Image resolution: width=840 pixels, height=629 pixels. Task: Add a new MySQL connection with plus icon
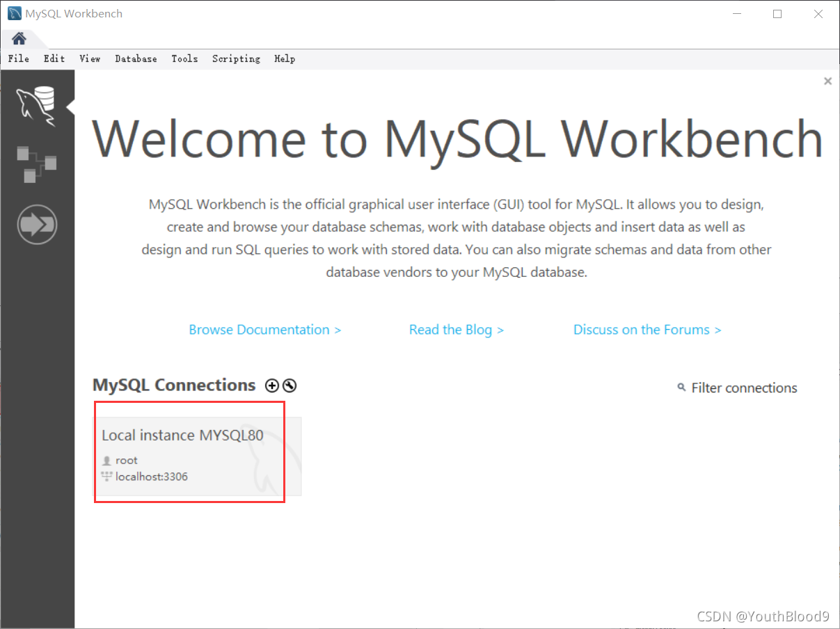click(272, 385)
